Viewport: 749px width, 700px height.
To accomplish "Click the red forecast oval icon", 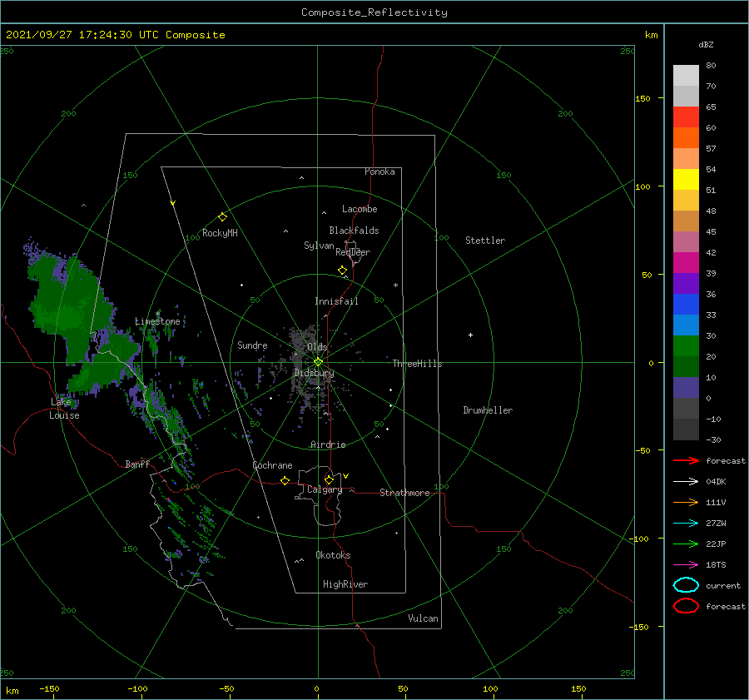I will coord(686,606).
